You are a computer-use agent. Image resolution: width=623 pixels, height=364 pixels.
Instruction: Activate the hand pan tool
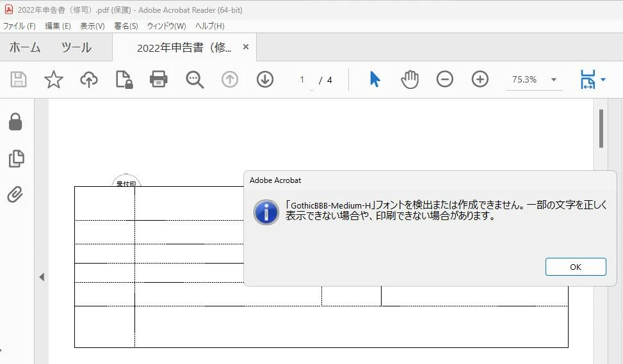click(x=410, y=79)
